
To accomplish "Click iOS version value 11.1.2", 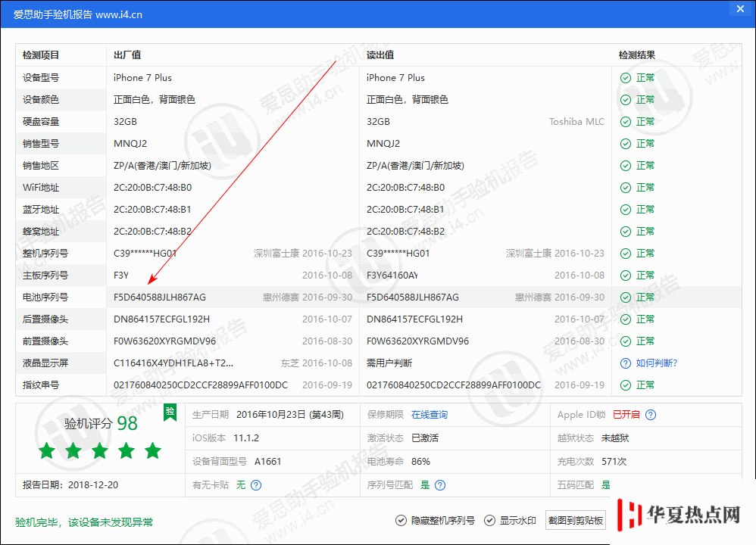I will coord(246,438).
